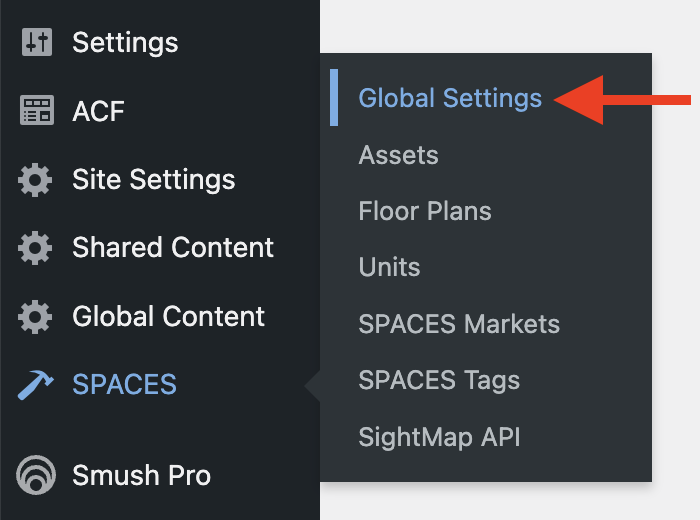This screenshot has height=520, width=700.
Task: Open Global Settings in the SPACES submenu
Action: click(450, 98)
